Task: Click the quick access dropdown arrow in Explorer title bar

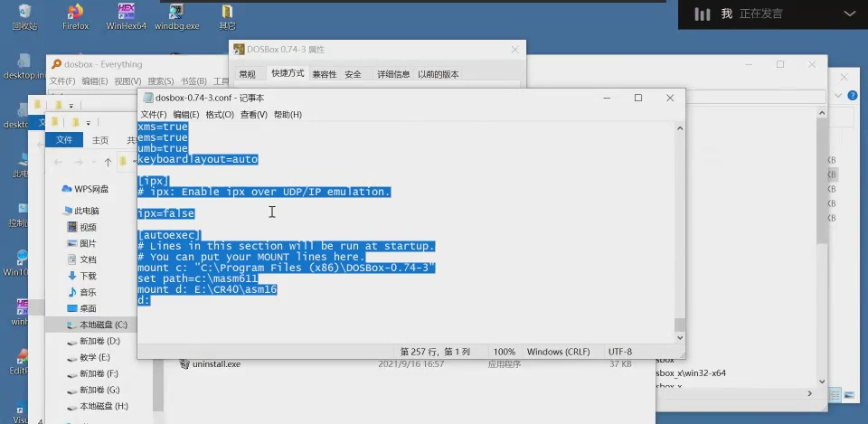Action: pos(88,122)
